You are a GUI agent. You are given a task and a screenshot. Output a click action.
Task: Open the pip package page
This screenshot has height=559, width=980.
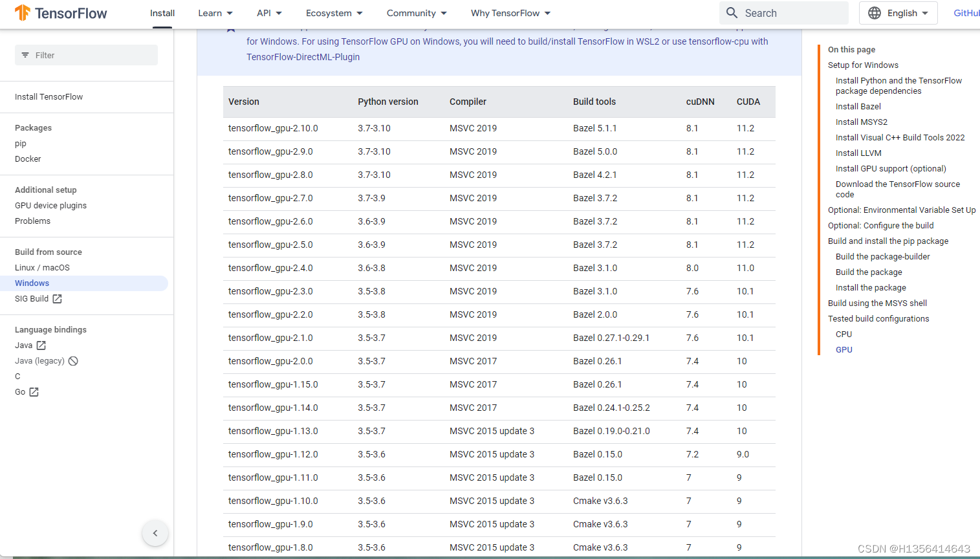(21, 144)
